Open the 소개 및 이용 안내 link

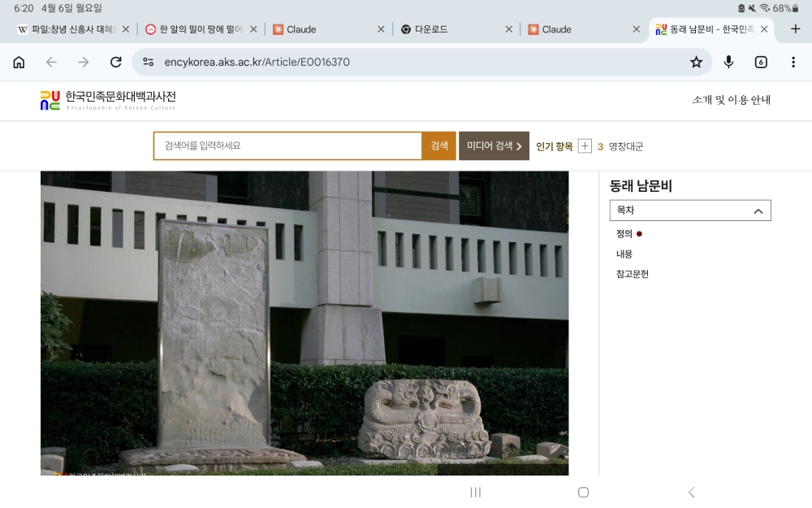click(x=731, y=100)
